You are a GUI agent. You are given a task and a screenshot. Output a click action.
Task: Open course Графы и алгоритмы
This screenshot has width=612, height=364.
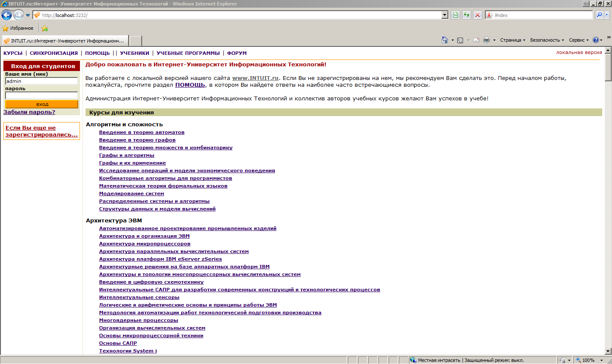pos(127,155)
